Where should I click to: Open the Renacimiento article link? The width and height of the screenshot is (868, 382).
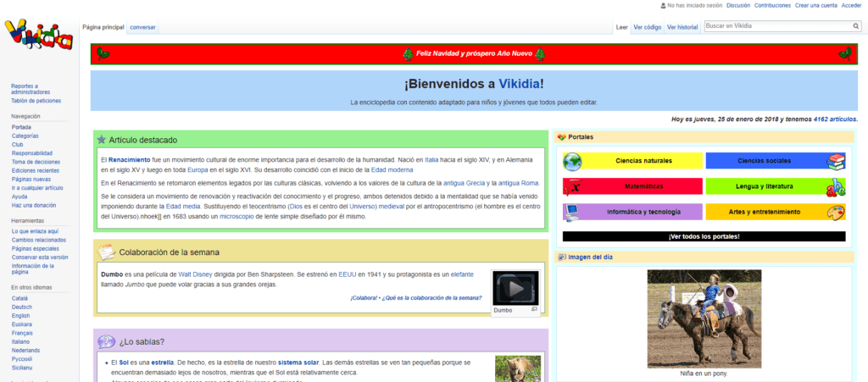[x=129, y=160]
